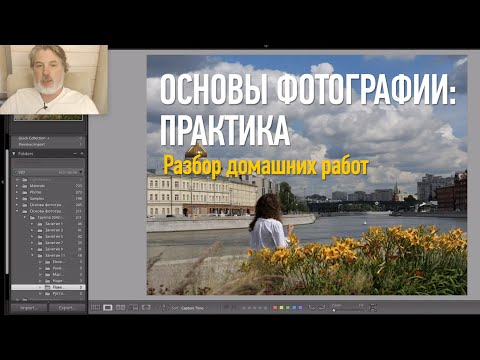Image resolution: width=480 pixels, height=360 pixels.
Task: Click the Import button
Action: [x=29, y=308]
